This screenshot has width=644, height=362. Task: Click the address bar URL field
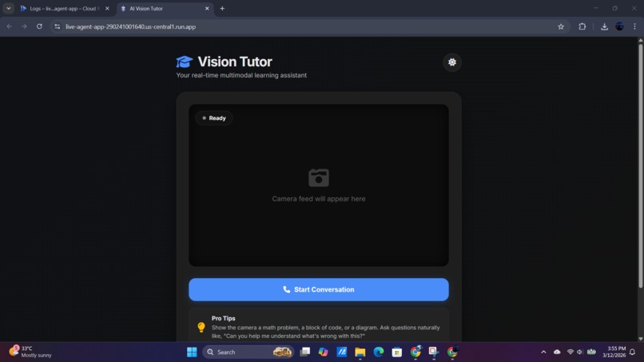click(x=308, y=26)
